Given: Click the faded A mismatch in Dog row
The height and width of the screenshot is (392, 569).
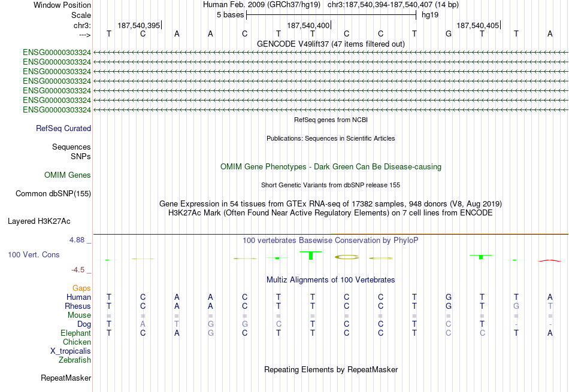Looking at the screenshot, I should [143, 324].
